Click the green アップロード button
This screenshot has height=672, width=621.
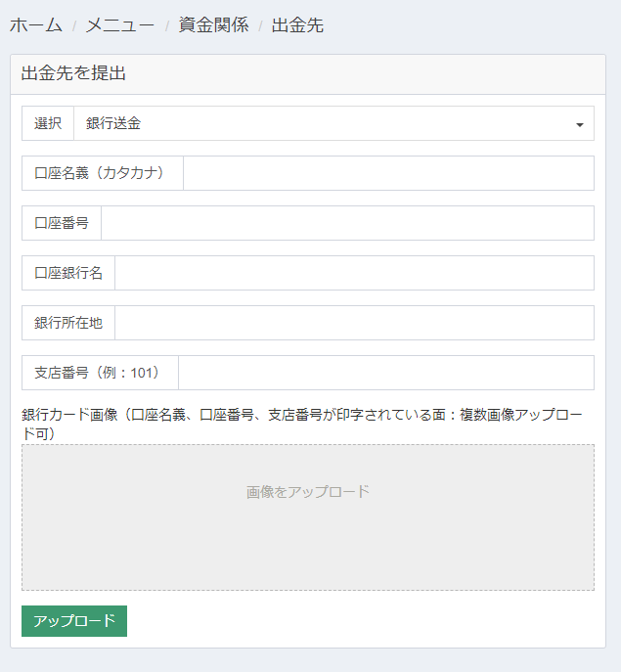(x=74, y=620)
